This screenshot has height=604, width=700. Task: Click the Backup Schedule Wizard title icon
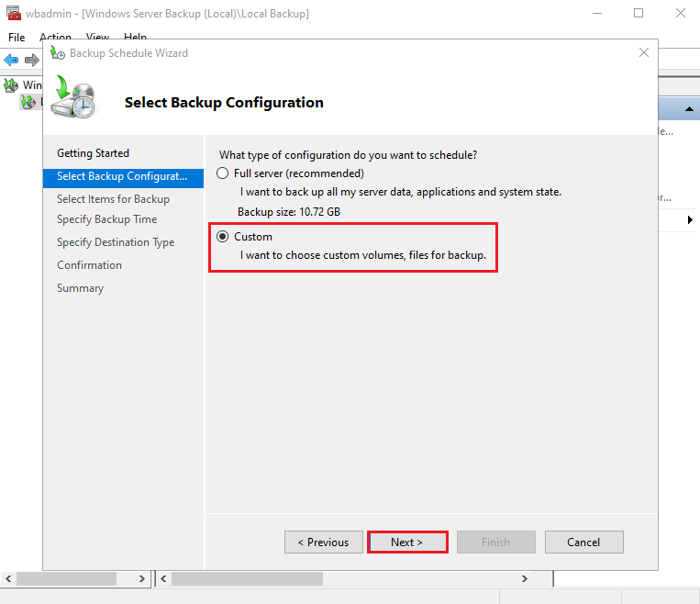click(58, 53)
